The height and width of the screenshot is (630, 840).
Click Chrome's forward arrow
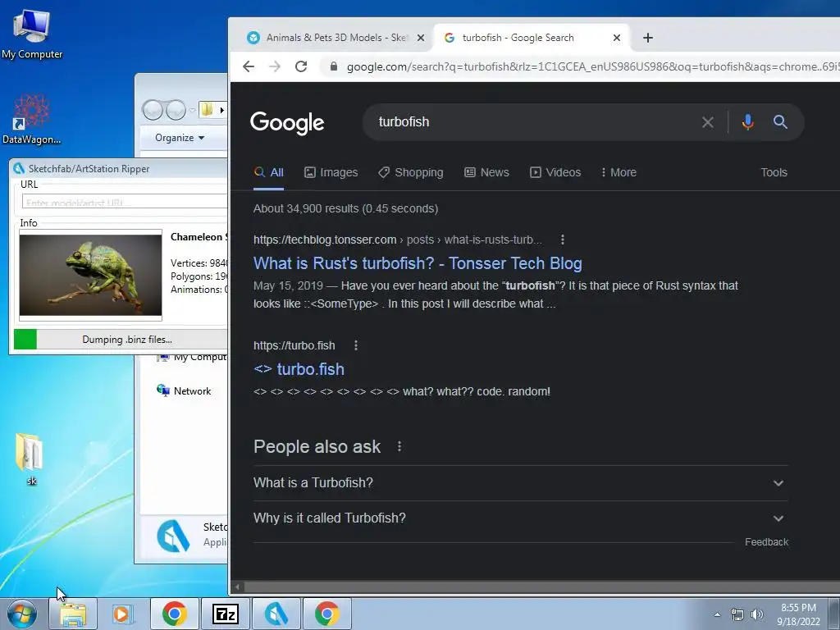pos(275,66)
